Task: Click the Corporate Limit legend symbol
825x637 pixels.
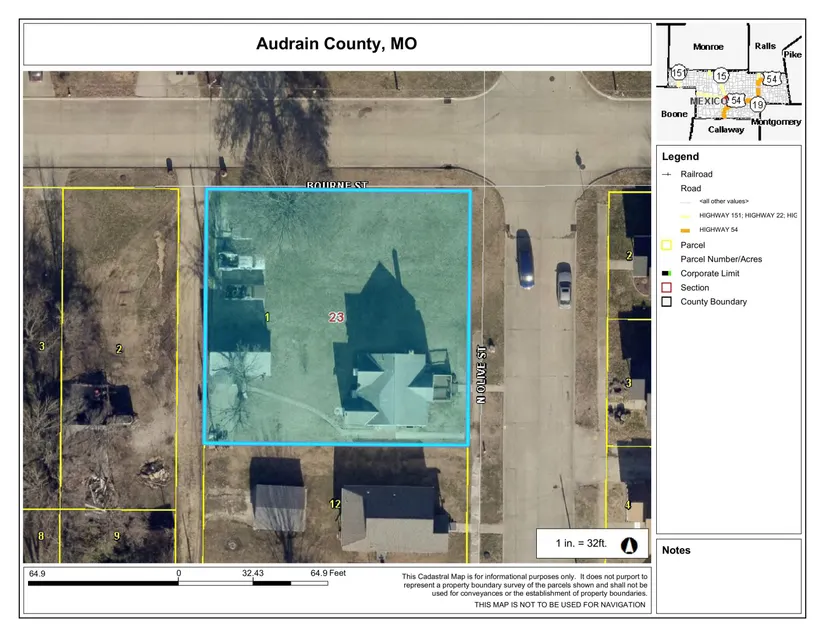Action: click(x=667, y=273)
